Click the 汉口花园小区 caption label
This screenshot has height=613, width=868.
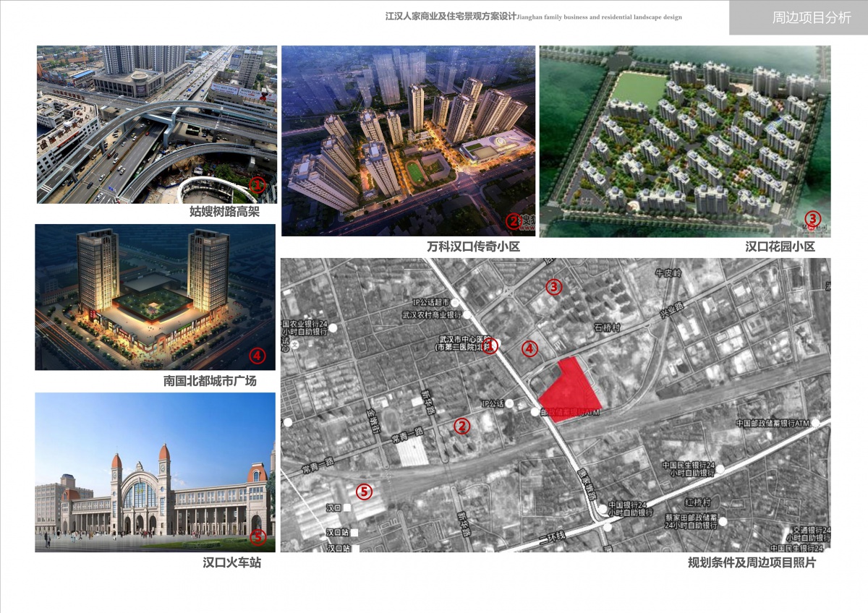pyautogui.click(x=780, y=247)
